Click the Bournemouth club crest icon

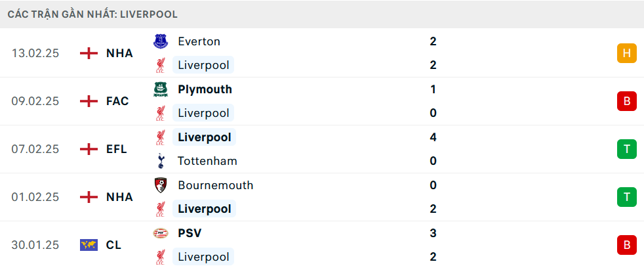(160, 185)
